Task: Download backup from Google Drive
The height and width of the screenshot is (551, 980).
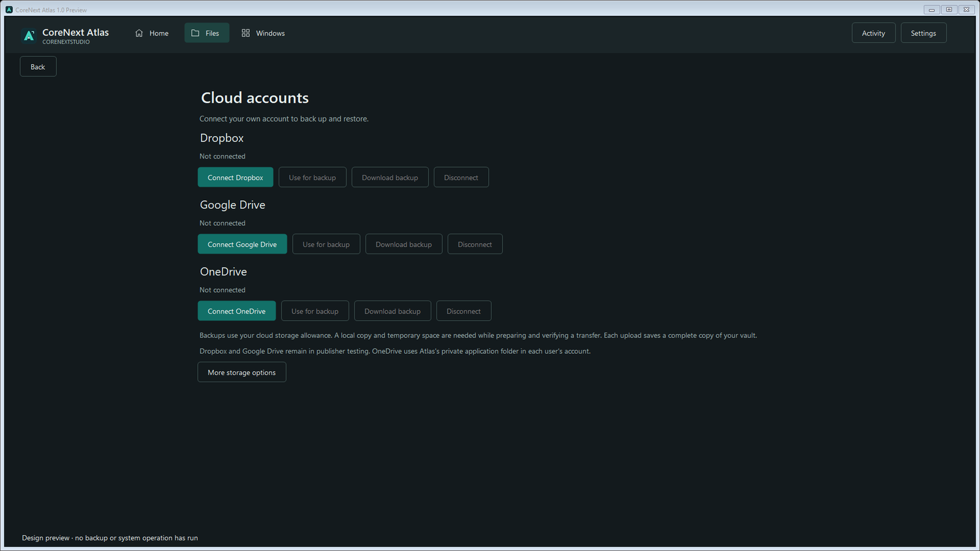Action: click(404, 244)
